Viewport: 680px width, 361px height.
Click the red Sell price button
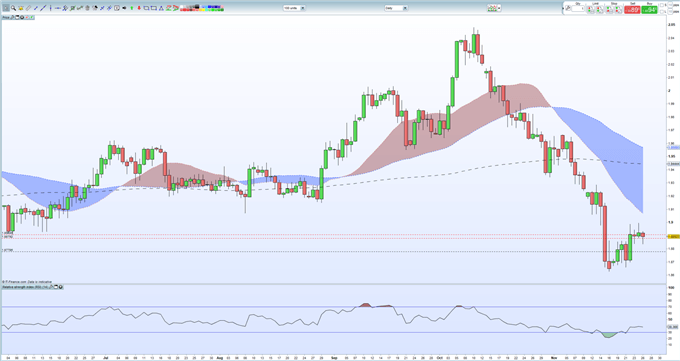632,10
